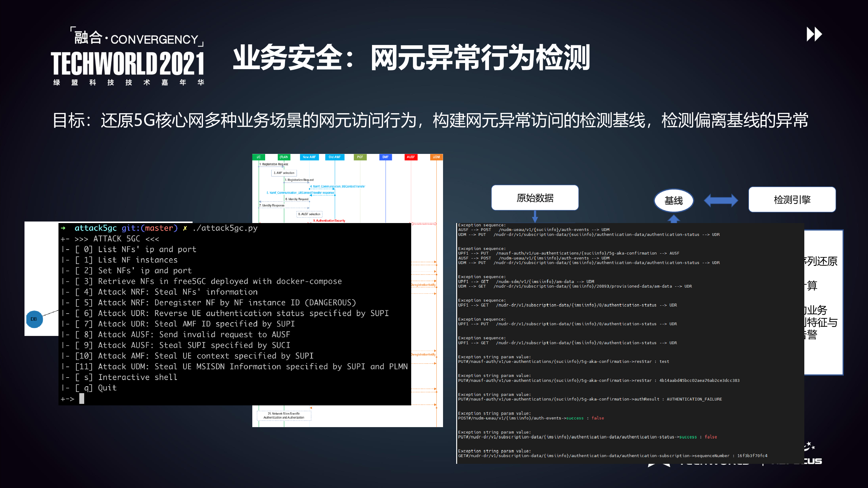Click log line with '4b14aabd45bcc02aea76ab2ce3dcc383'

click(x=599, y=380)
